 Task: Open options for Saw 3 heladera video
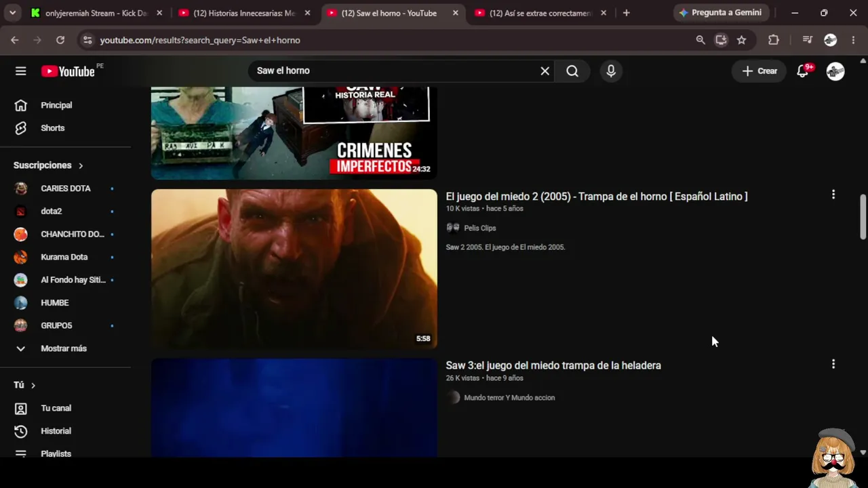833,364
